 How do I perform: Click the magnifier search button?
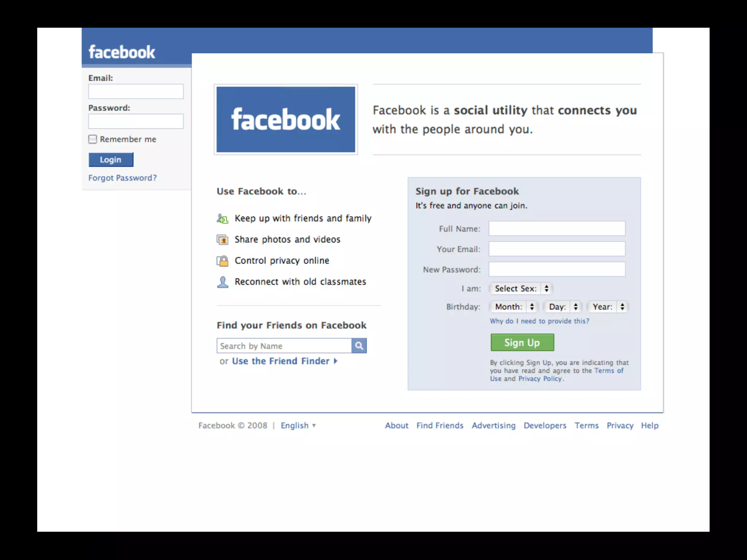pos(359,346)
